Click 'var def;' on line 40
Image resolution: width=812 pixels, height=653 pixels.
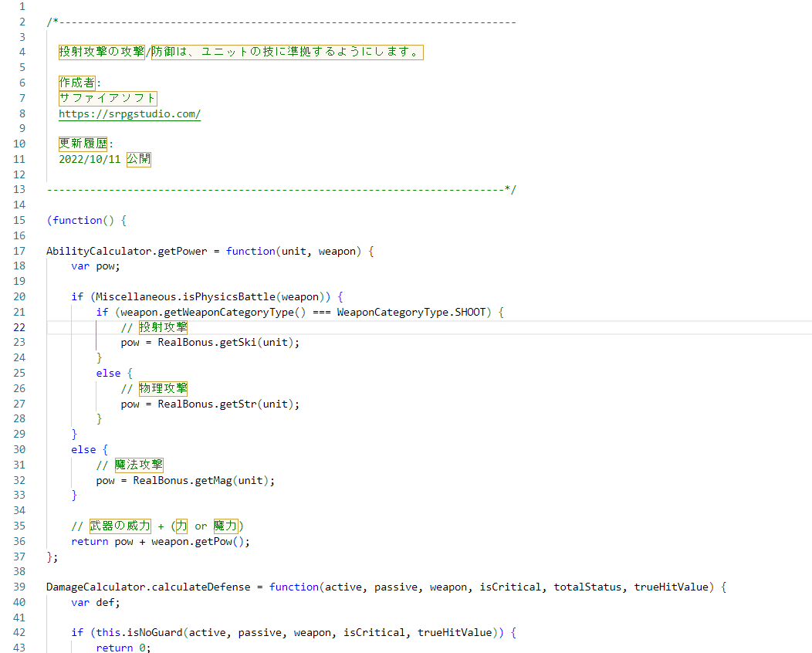coord(95,602)
